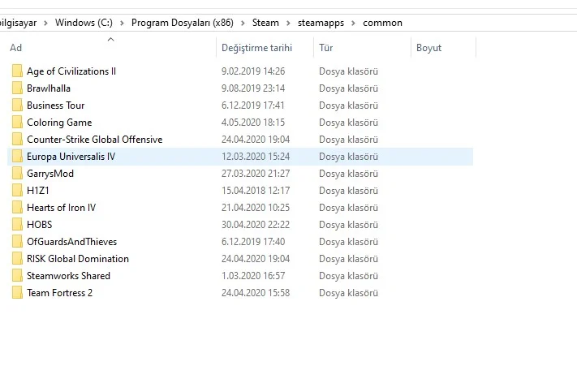Click the date 6.12.2019 17:41

253,106
